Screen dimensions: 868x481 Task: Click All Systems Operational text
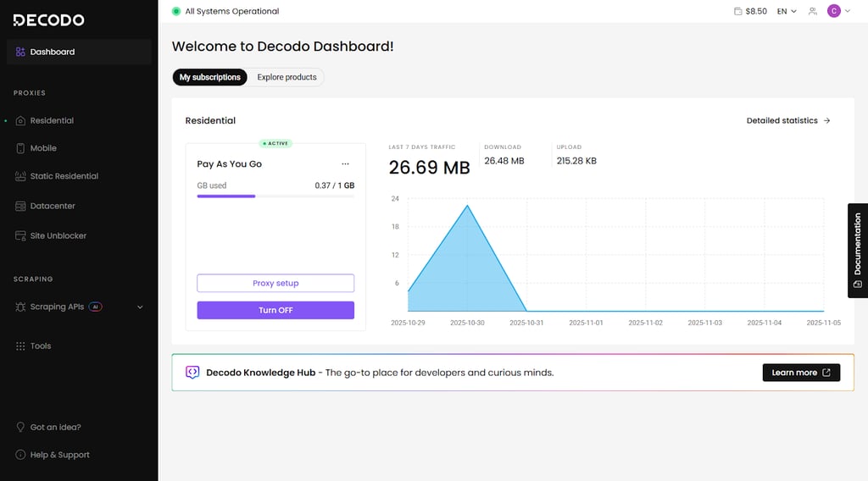pos(232,11)
